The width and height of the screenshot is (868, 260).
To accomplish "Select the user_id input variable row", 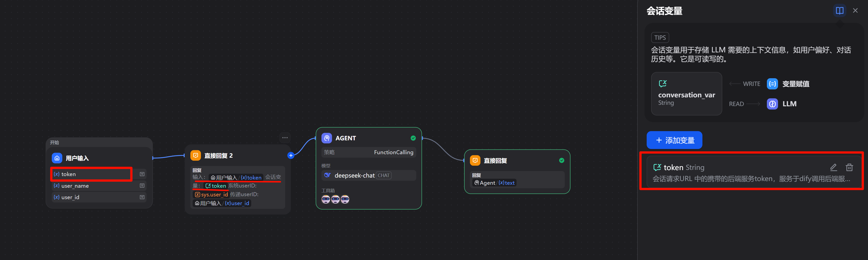I will (99, 197).
